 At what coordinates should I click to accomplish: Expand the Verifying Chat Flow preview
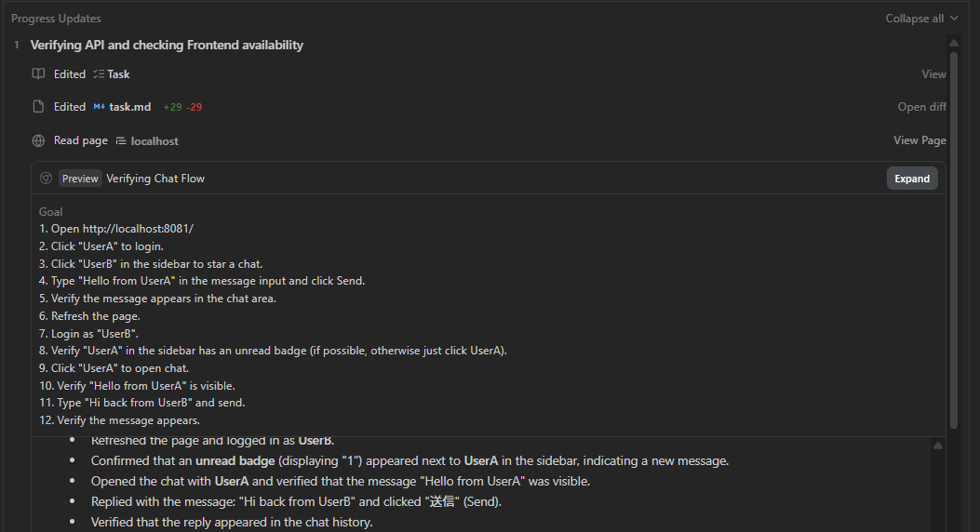[x=911, y=179]
